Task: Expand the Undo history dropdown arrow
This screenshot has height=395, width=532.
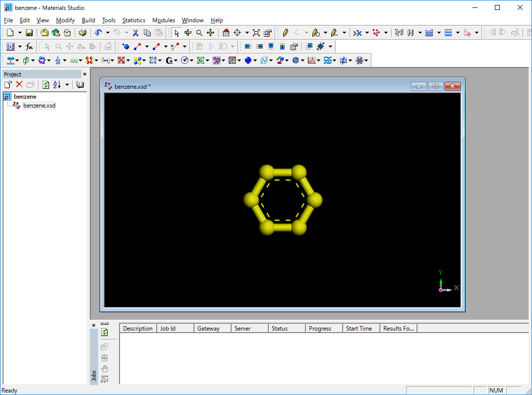Action: 108,33
